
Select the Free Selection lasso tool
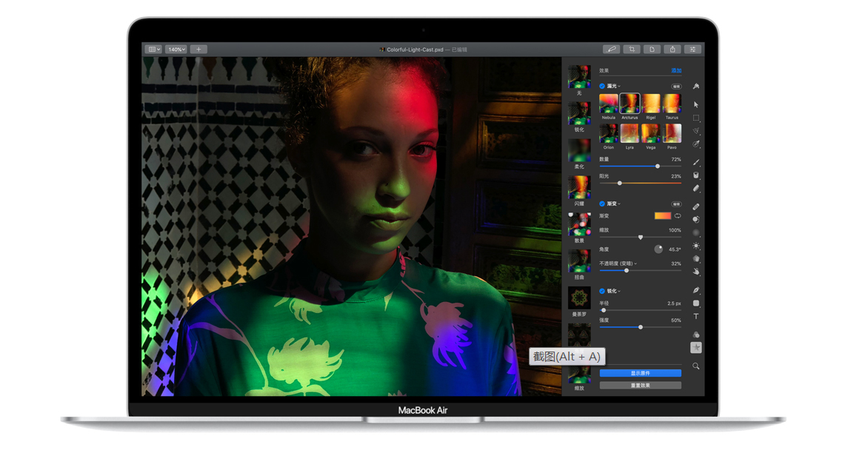pos(696,130)
